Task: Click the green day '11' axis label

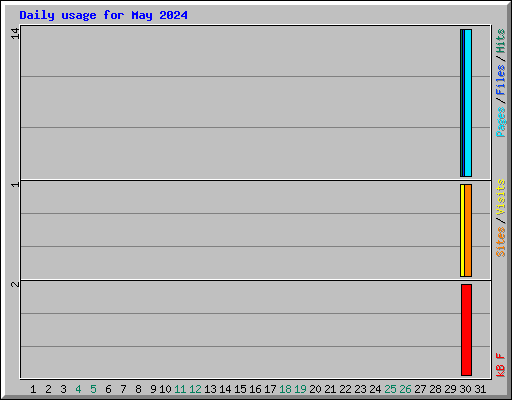Action: pos(180,389)
